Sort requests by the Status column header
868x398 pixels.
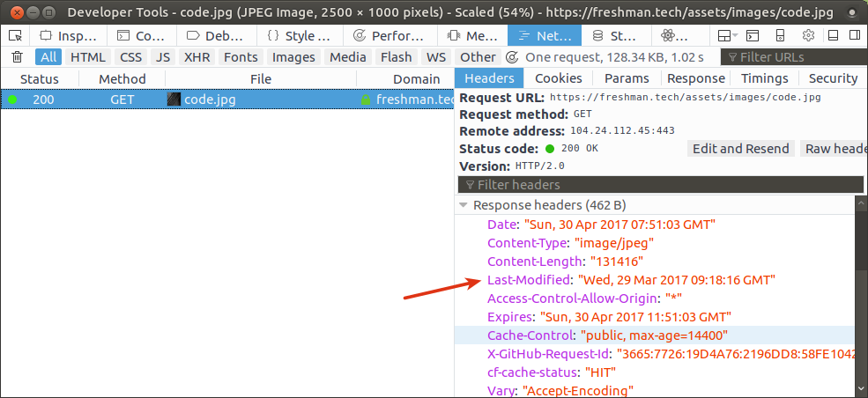click(39, 78)
